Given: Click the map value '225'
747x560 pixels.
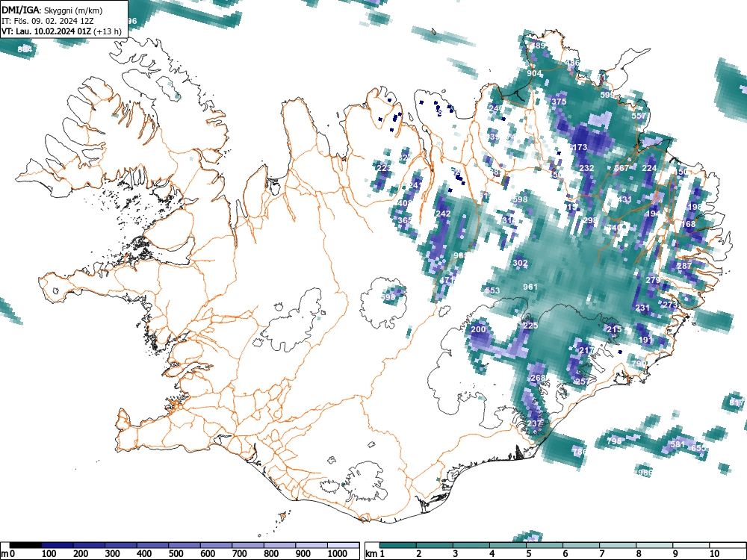Looking at the screenshot, I should click(530, 326).
